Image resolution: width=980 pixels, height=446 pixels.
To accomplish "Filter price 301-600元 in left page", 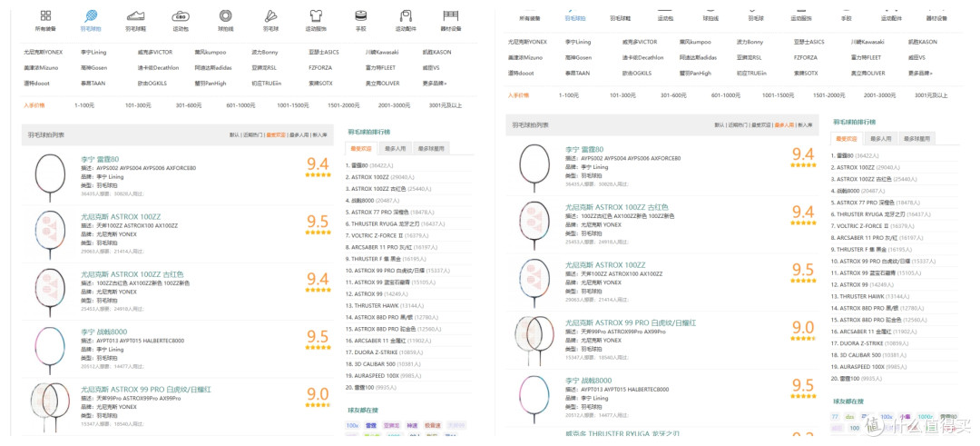I will (x=188, y=105).
